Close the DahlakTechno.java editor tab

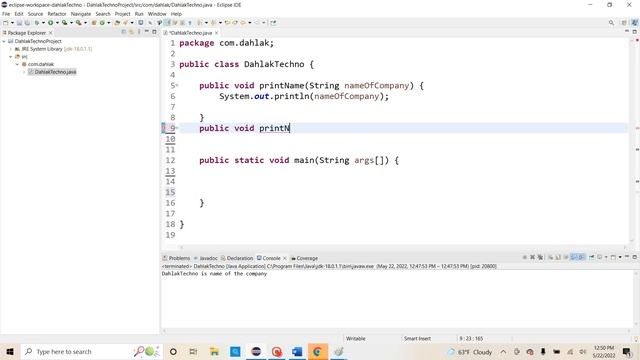216,33
